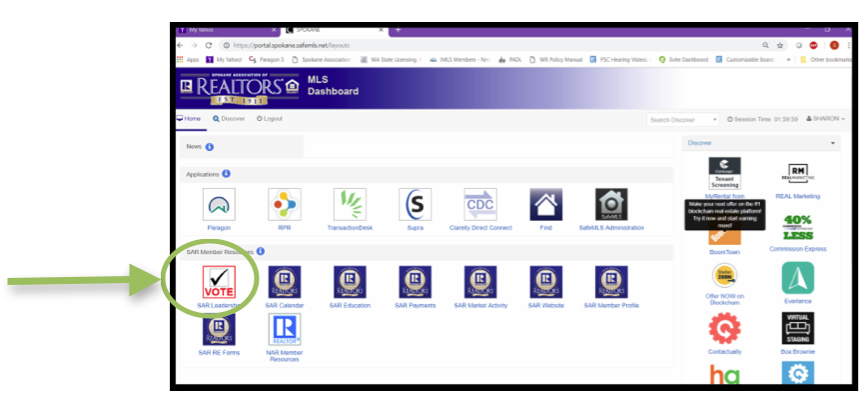Open the SAR RE Forms icon

219,329
